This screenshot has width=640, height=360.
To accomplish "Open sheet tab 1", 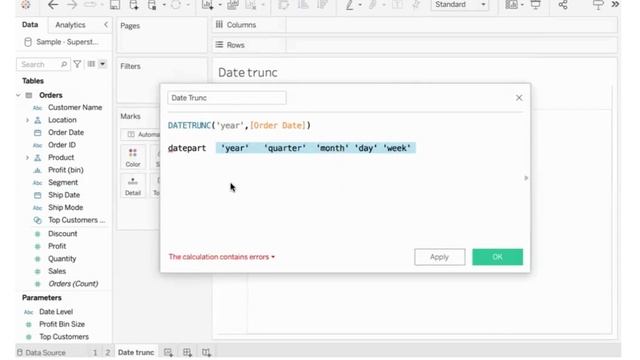I will coord(95,352).
